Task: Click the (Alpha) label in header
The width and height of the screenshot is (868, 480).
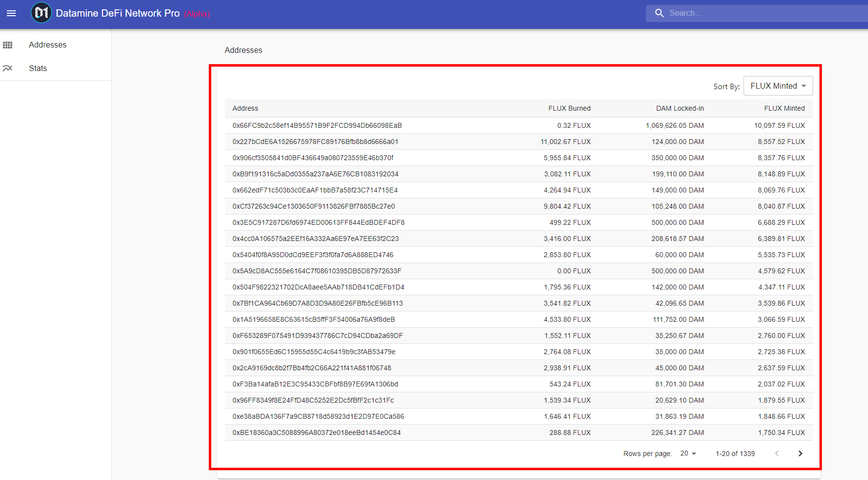Action: 197,14
